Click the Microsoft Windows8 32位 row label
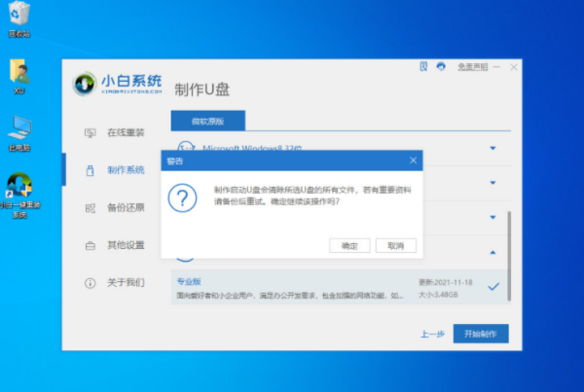 pyautogui.click(x=252, y=149)
